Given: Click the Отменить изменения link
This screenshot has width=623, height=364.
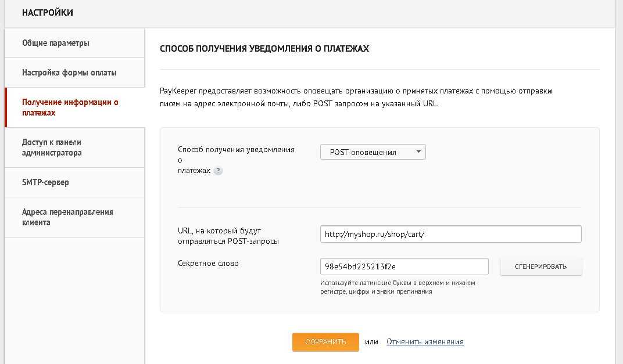Looking at the screenshot, I should (425, 342).
